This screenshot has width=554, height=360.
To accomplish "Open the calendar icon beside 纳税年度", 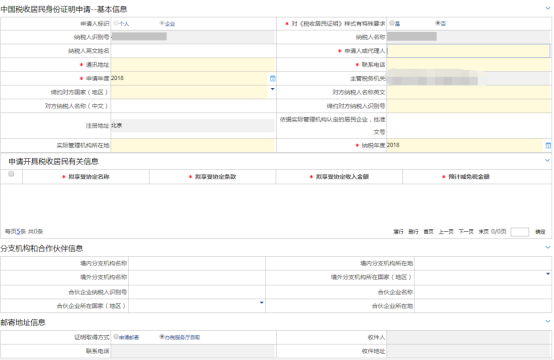I will [548, 145].
